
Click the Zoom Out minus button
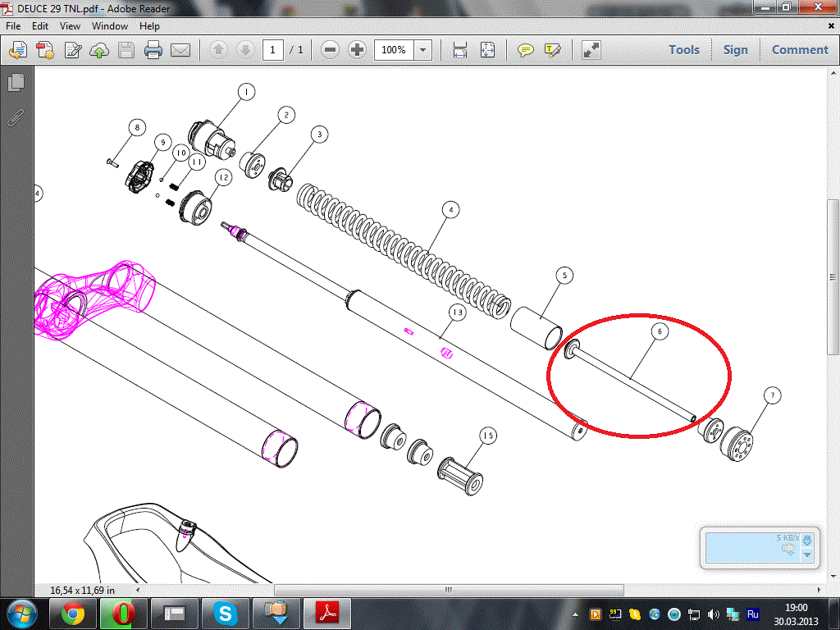pyautogui.click(x=330, y=50)
